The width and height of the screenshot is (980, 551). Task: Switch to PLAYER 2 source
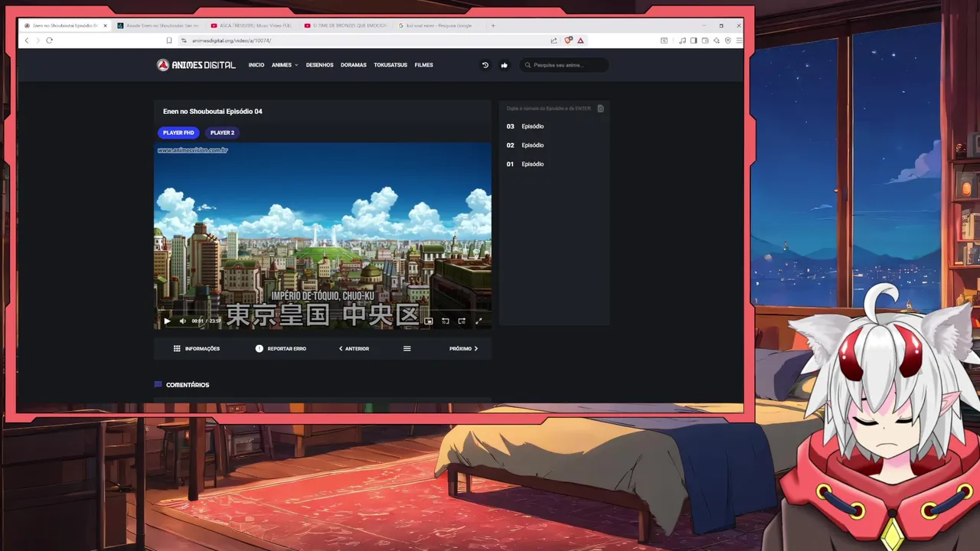click(x=222, y=132)
